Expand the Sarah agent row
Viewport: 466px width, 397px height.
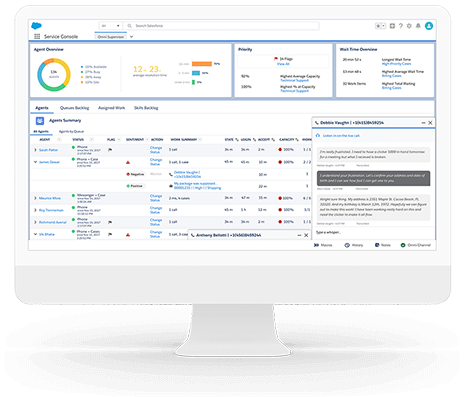point(35,150)
